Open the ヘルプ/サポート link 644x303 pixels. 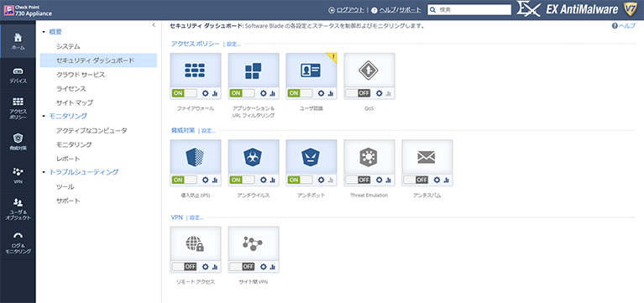click(400, 10)
